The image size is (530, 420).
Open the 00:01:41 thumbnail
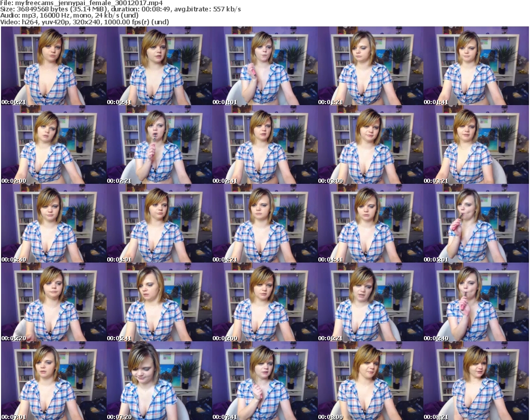(476, 66)
